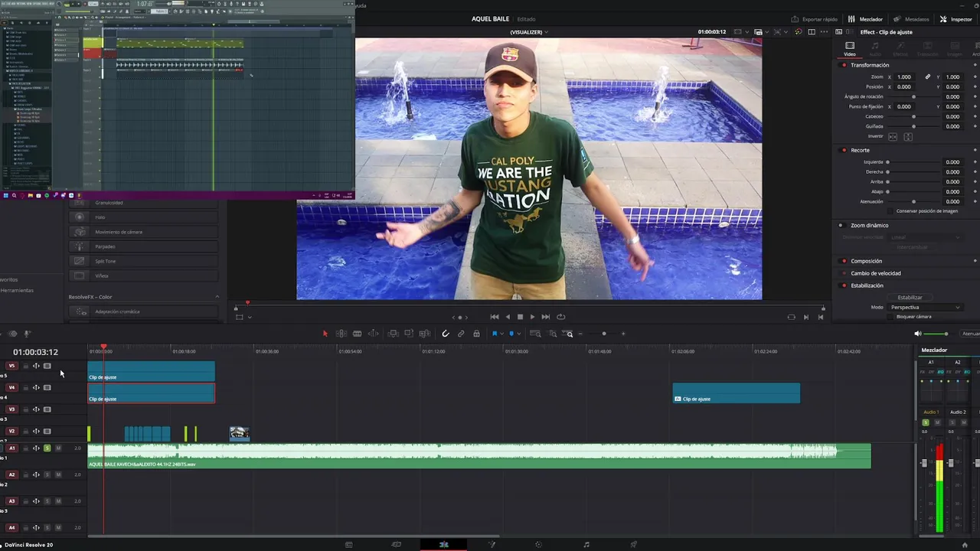Click Detail Zoom magnifier in timeline toolbar

pyautogui.click(x=552, y=334)
